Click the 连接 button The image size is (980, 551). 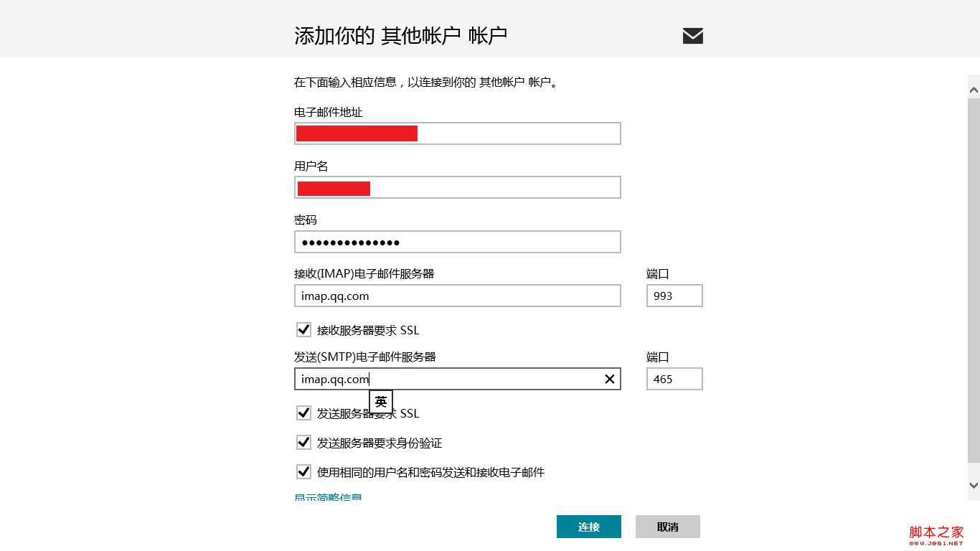[588, 526]
